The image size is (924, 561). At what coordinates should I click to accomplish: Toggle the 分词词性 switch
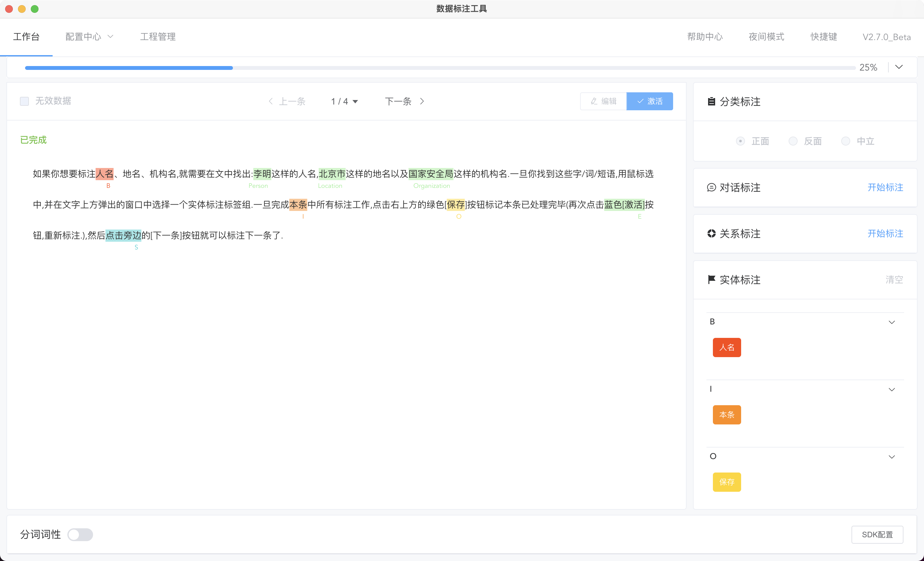click(80, 534)
